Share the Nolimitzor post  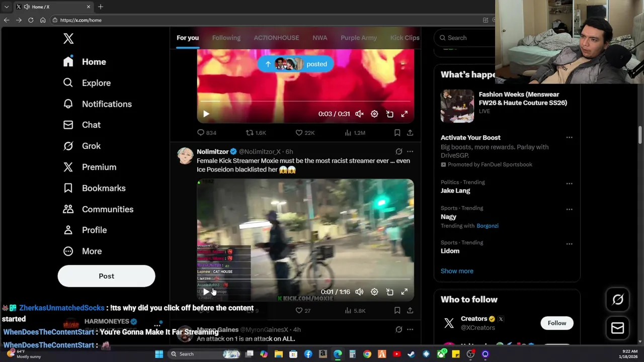click(410, 311)
